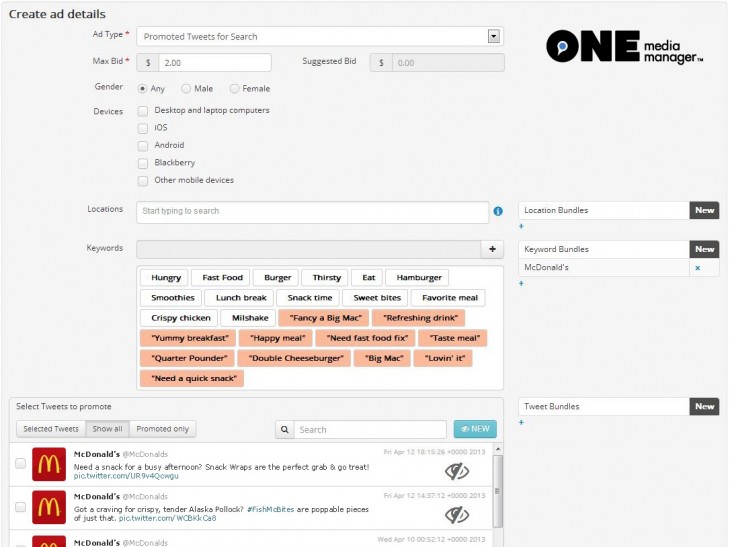Select the Snack time keyword tag
The height and width of the screenshot is (547, 730).
pos(310,298)
